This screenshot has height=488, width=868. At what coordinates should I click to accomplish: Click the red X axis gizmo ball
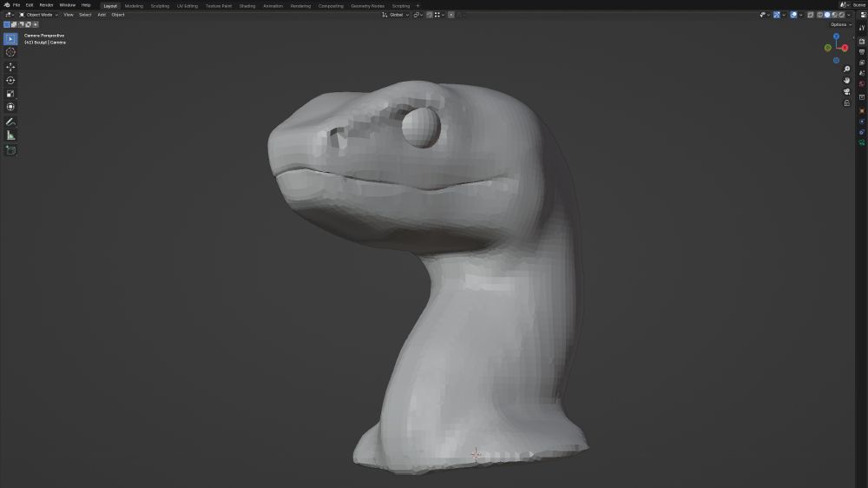click(845, 48)
